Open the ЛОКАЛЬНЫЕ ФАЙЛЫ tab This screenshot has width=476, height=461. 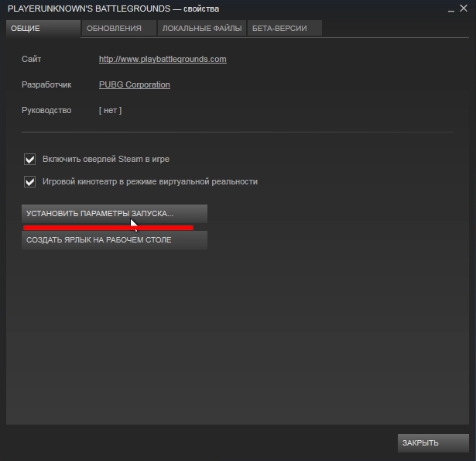(x=202, y=28)
